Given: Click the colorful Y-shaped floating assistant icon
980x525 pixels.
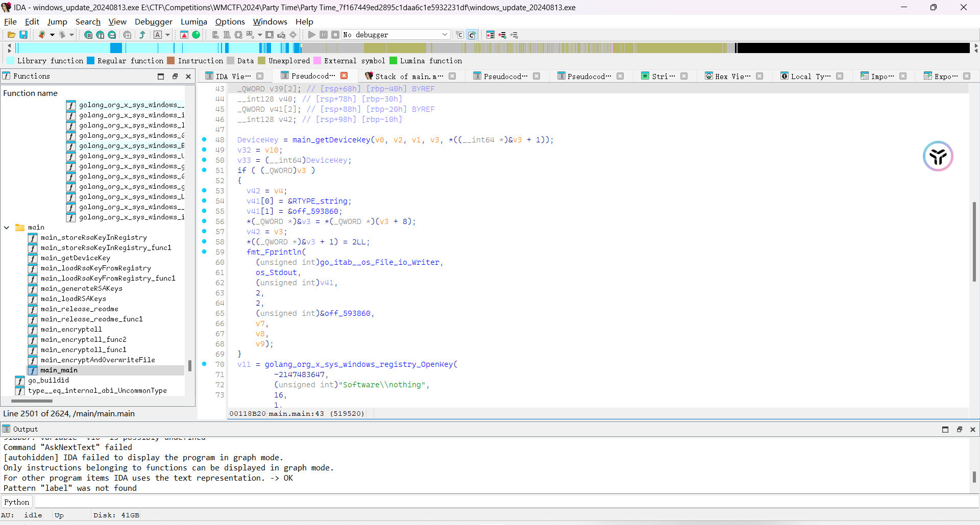Looking at the screenshot, I should click(x=938, y=156).
